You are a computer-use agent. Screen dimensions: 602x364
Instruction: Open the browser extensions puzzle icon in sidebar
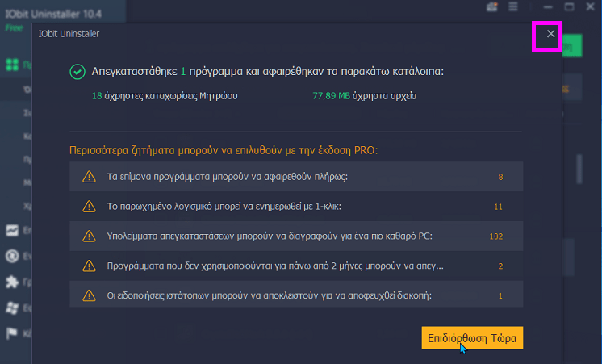pos(12,282)
